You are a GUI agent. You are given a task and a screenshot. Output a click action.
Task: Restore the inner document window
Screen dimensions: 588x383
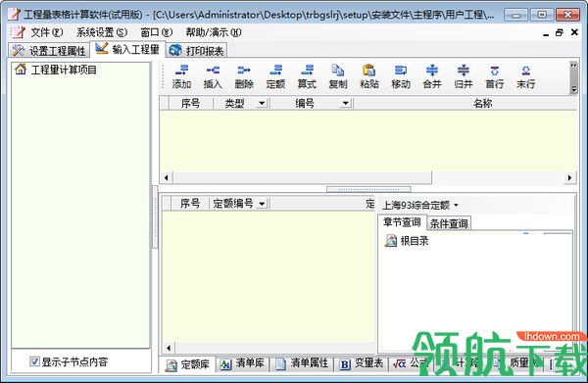[560, 32]
